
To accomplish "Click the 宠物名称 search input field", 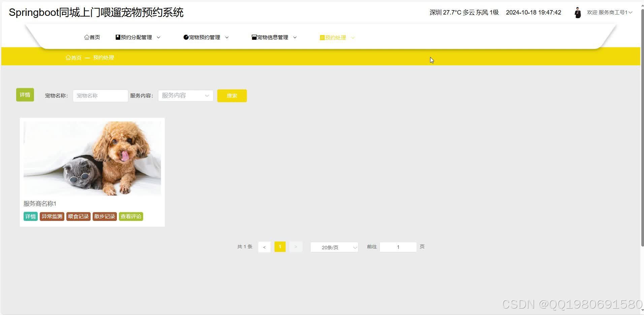I will 100,95.
